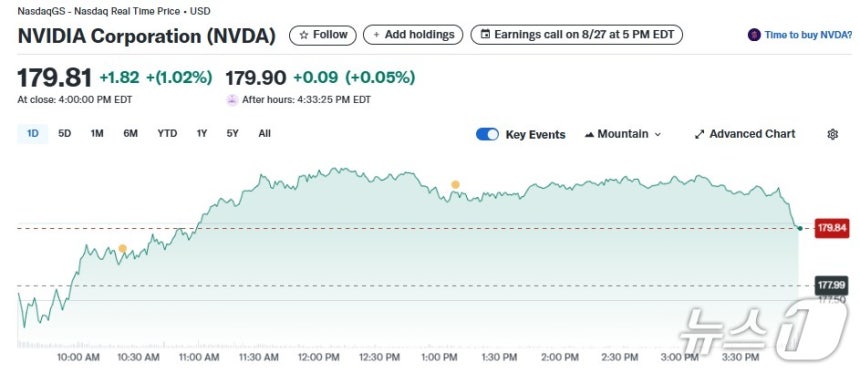Switch to the 5D range tab
860x373 pixels.
coord(65,133)
